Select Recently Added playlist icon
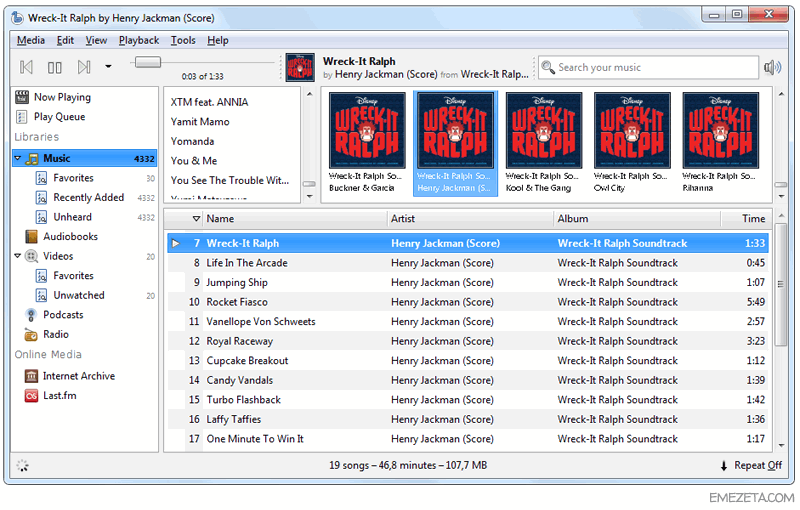 [41, 197]
